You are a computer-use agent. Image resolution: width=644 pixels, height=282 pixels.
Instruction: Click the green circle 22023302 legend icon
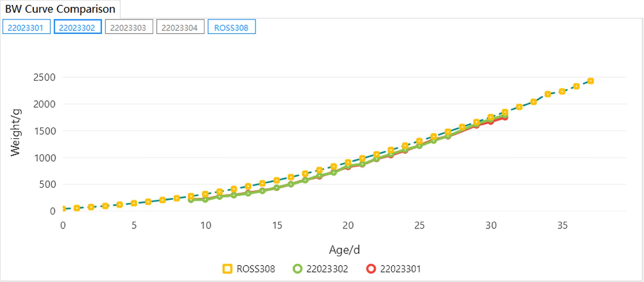coord(297,269)
